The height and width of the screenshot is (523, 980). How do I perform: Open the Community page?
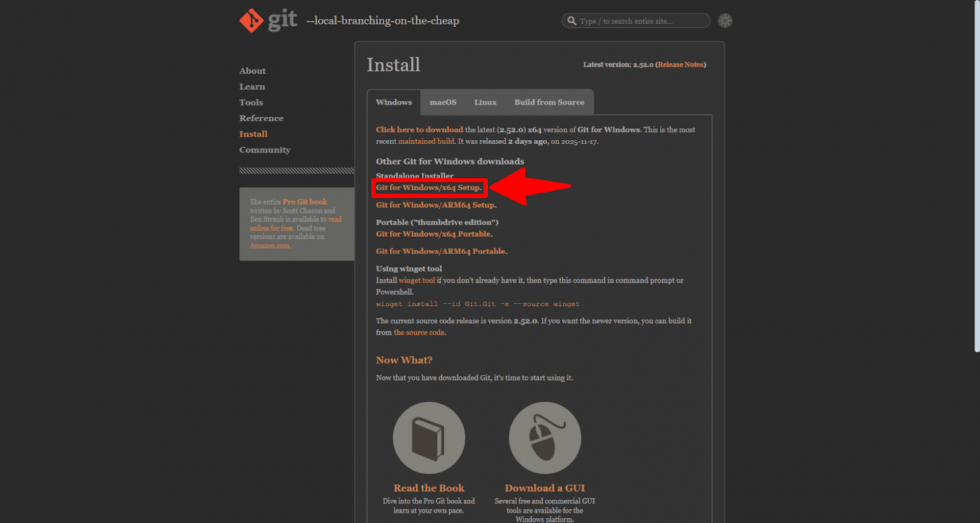pyautogui.click(x=264, y=149)
